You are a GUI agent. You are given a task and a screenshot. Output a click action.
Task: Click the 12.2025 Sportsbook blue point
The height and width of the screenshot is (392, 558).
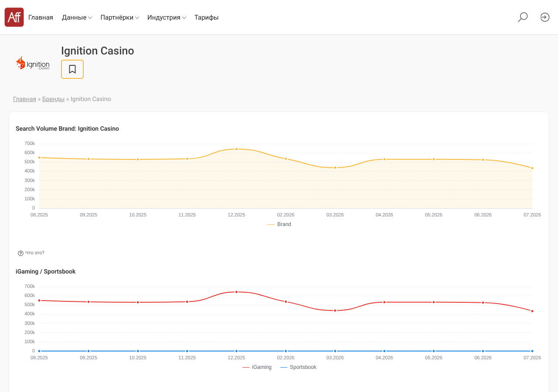tap(237, 351)
